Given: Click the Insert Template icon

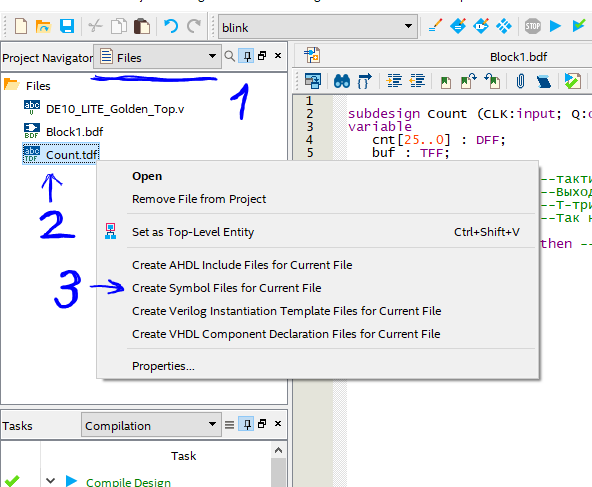Looking at the screenshot, I should [543, 81].
